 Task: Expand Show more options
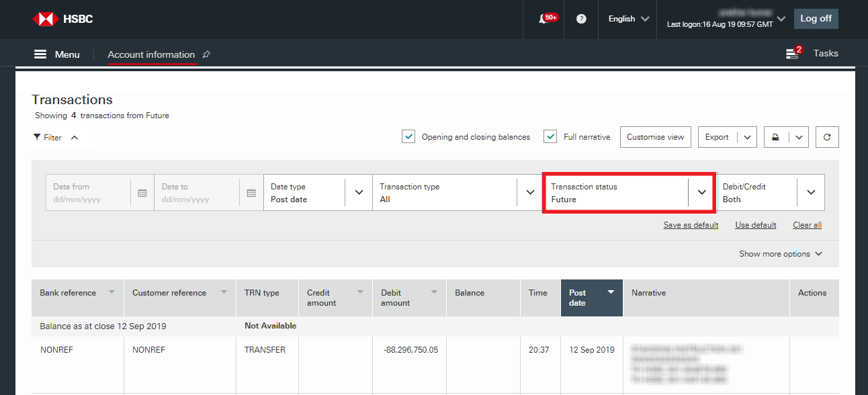tap(781, 254)
